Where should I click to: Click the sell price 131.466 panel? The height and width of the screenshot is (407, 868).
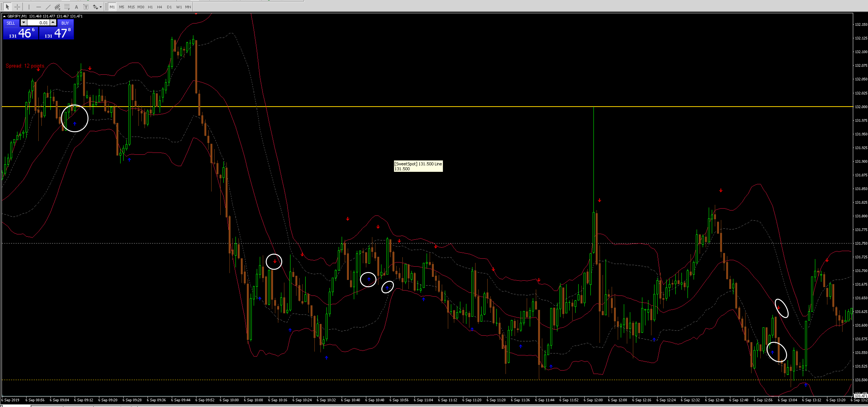[21, 33]
